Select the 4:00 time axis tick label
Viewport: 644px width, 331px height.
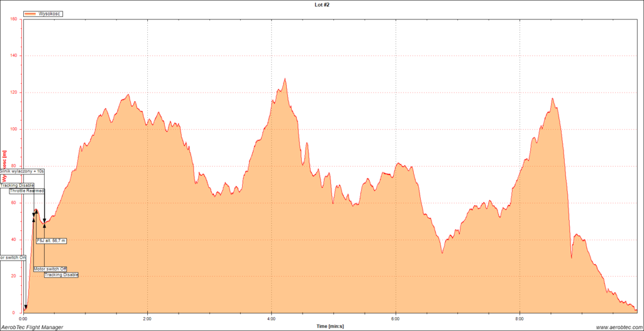[x=271, y=319]
